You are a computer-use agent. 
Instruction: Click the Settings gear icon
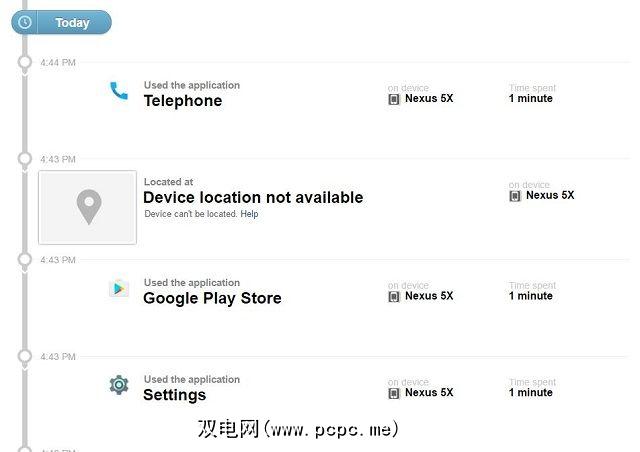(x=119, y=385)
